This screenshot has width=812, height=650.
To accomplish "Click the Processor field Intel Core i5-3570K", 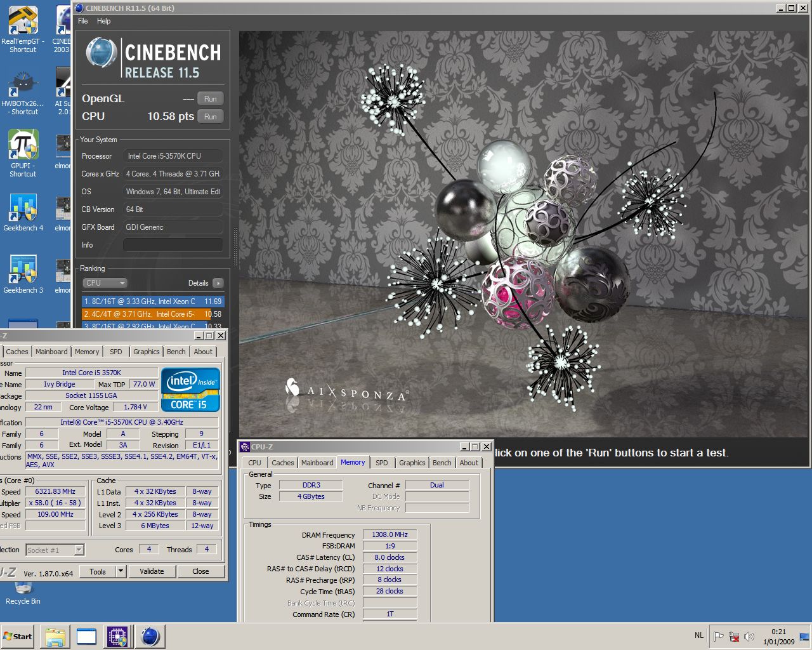I will pyautogui.click(x=173, y=156).
